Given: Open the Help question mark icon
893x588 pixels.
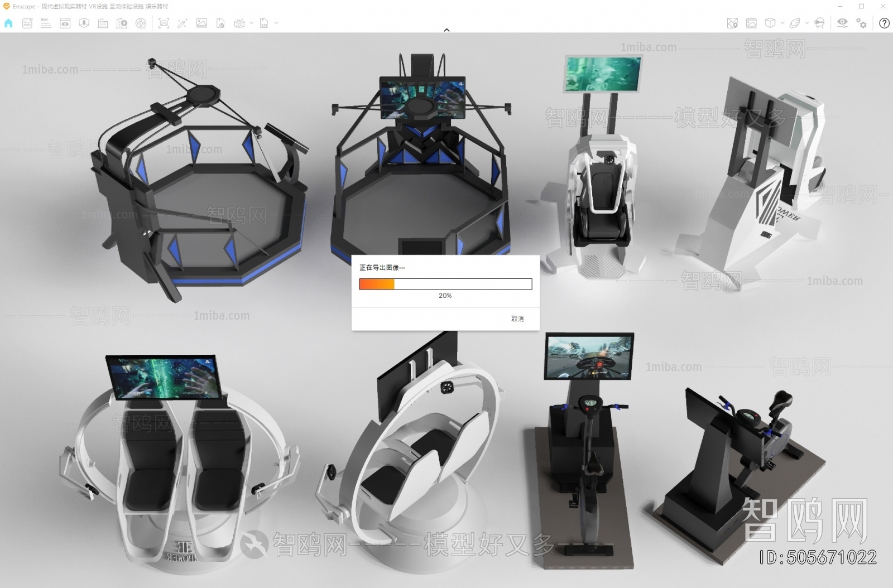Looking at the screenshot, I should tap(884, 23).
